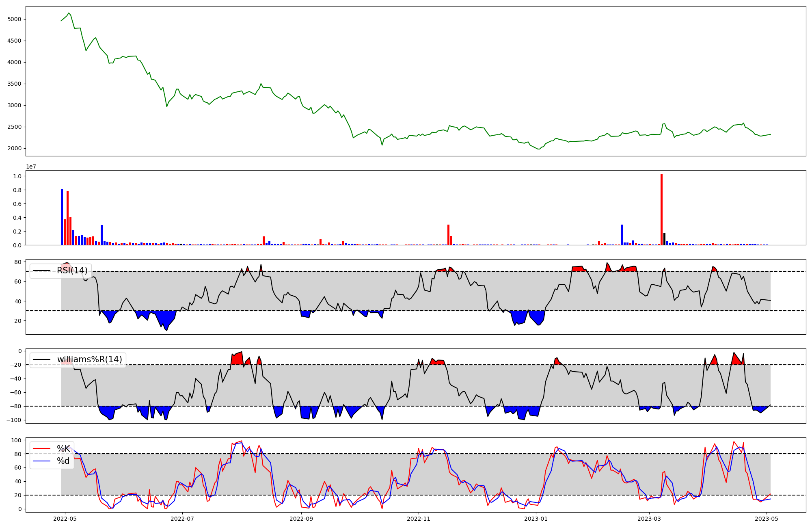This screenshot has width=812, height=528.
Task: Click the price line peak above 5000
Action: [x=69, y=13]
